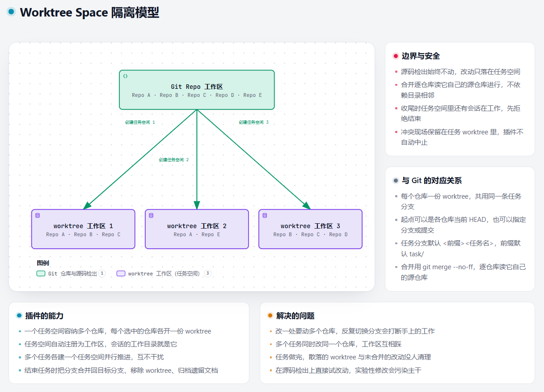The width and height of the screenshot is (544, 392).
Task: Click the 图例 legend heading
Action: pos(43,263)
